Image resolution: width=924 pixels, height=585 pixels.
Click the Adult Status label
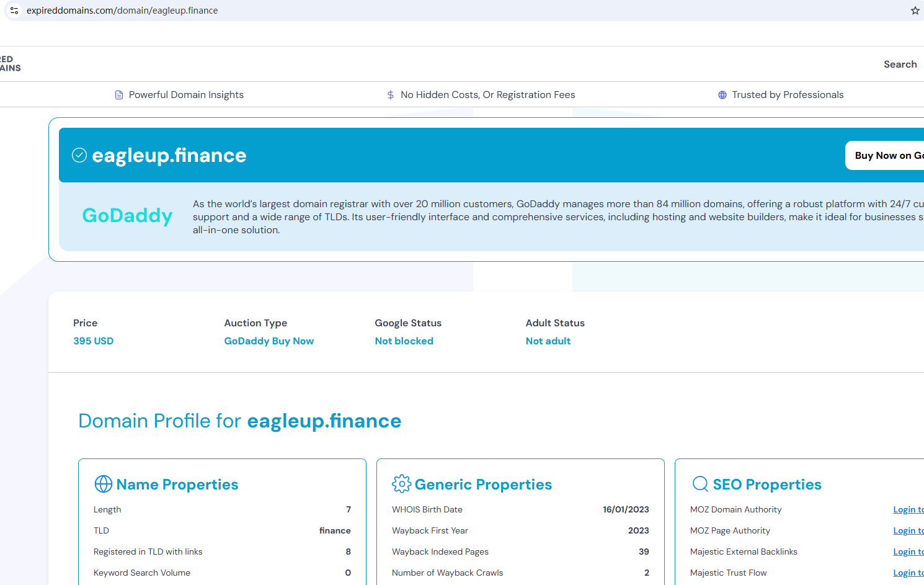coord(555,323)
